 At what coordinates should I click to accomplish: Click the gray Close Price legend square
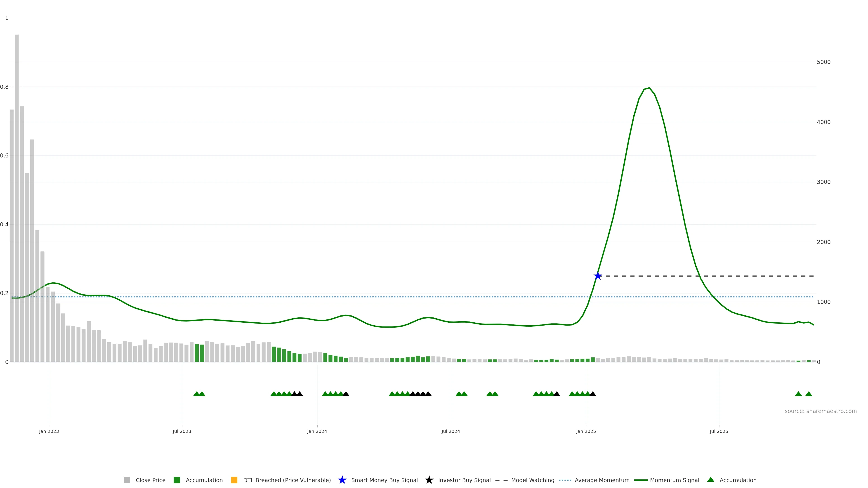click(127, 480)
